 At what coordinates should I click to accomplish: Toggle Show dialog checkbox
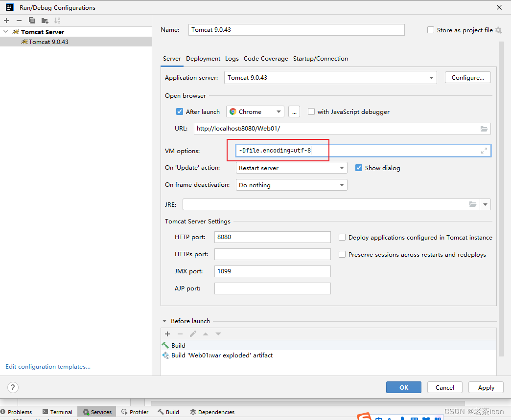[359, 168]
